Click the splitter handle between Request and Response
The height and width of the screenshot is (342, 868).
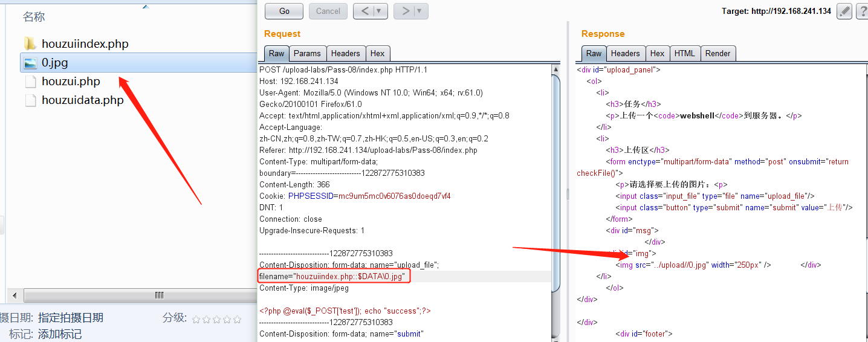point(568,193)
